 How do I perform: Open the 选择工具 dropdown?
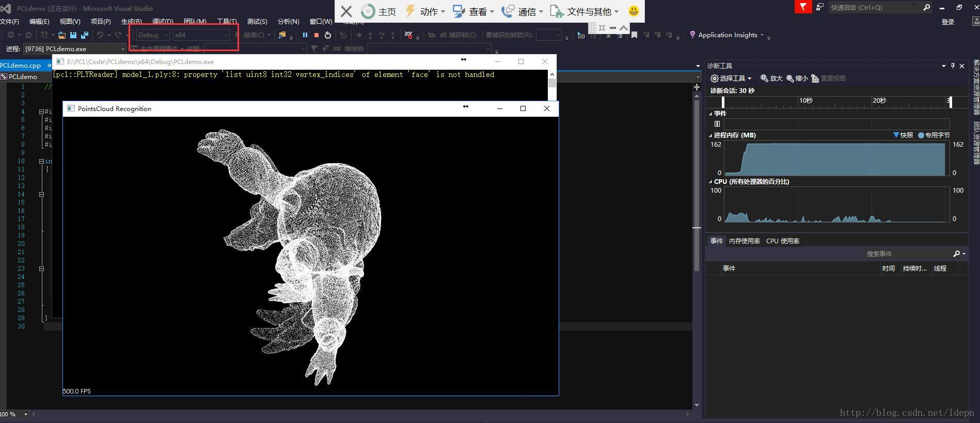click(x=731, y=79)
